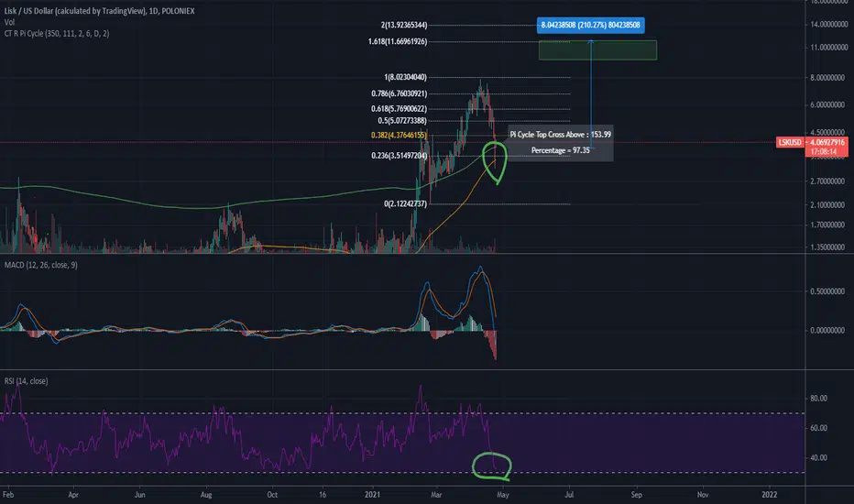Screen dimensions: 854x504
Task: Click the Mar date on time axis
Action: 436,495
